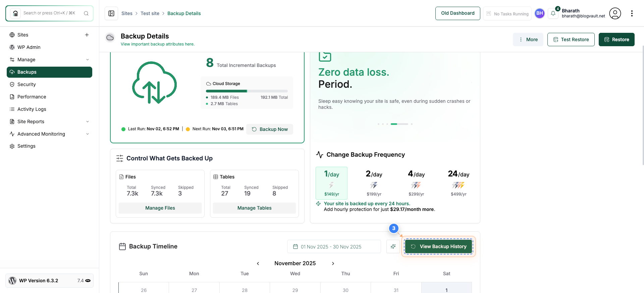The width and height of the screenshot is (644, 293).
Task: Click calendar day 1 on Saturday
Action: point(446,288)
